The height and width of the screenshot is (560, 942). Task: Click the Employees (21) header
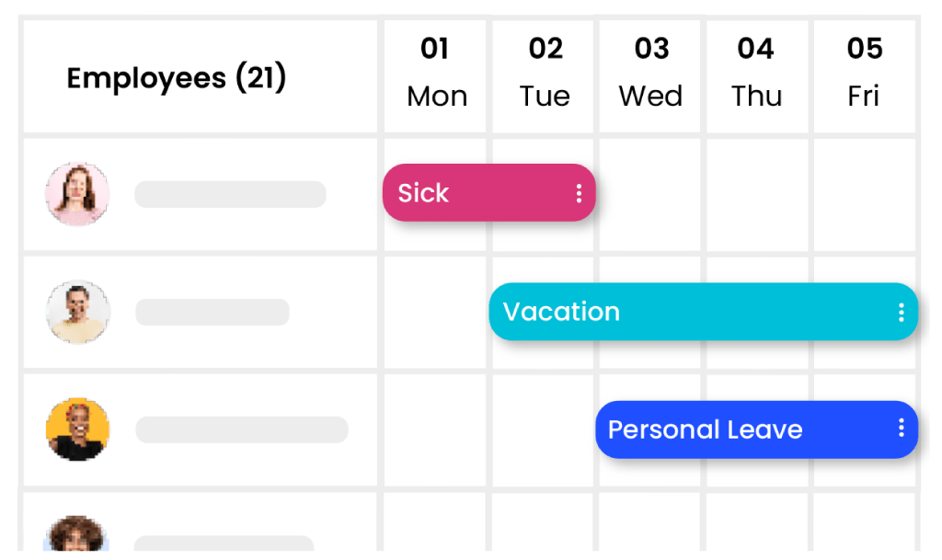click(x=177, y=78)
